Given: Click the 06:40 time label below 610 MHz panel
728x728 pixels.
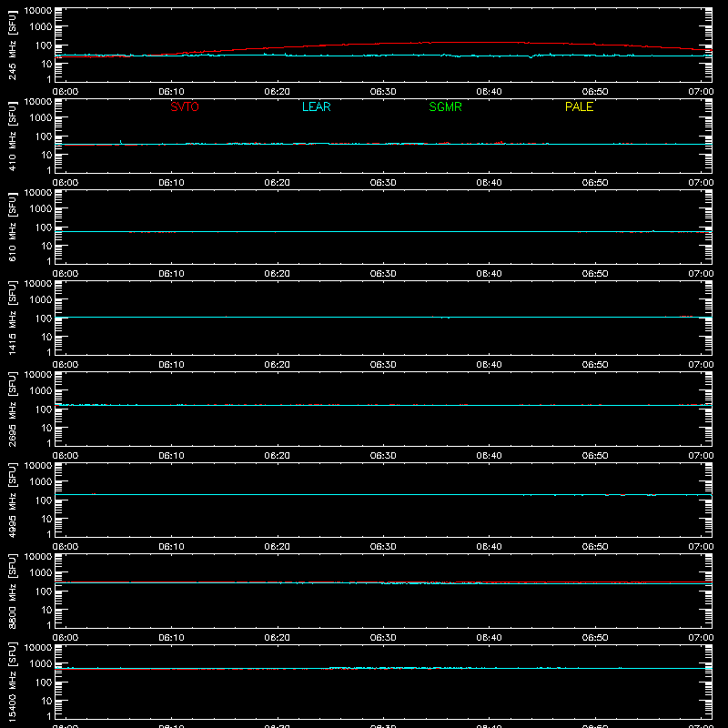Looking at the screenshot, I should [489, 274].
